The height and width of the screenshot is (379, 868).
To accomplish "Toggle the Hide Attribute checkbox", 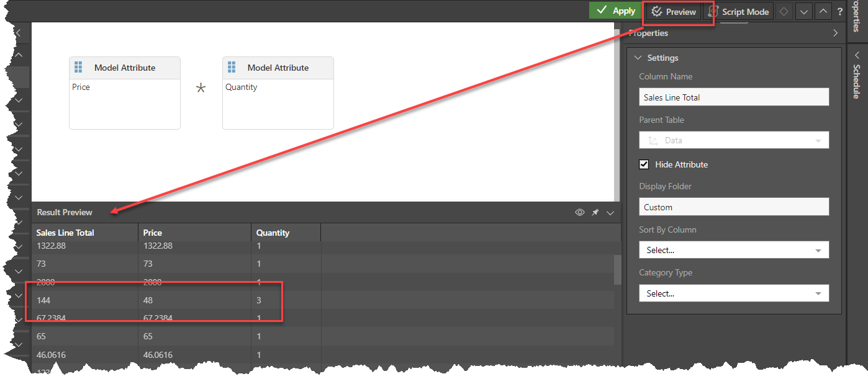I will (644, 164).
